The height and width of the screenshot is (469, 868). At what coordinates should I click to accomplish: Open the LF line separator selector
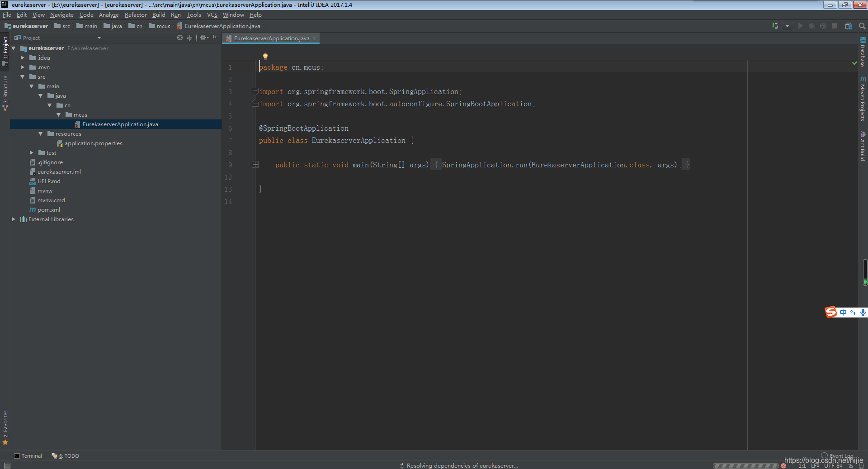pos(815,465)
